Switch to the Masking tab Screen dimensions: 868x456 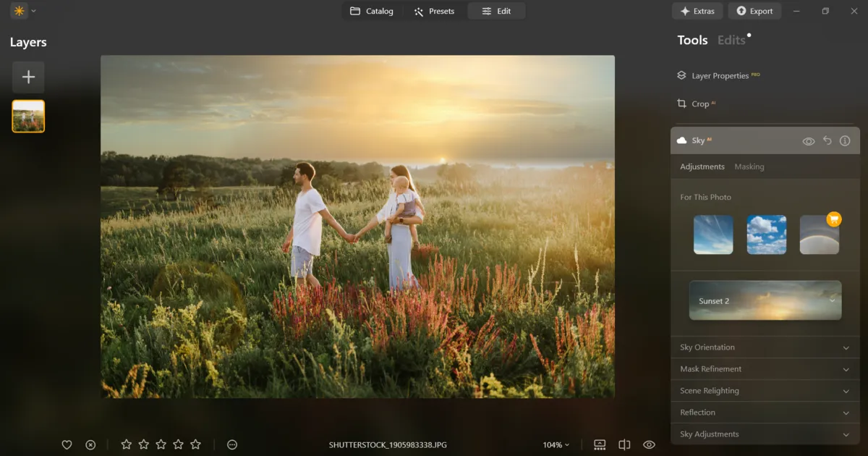coord(749,166)
